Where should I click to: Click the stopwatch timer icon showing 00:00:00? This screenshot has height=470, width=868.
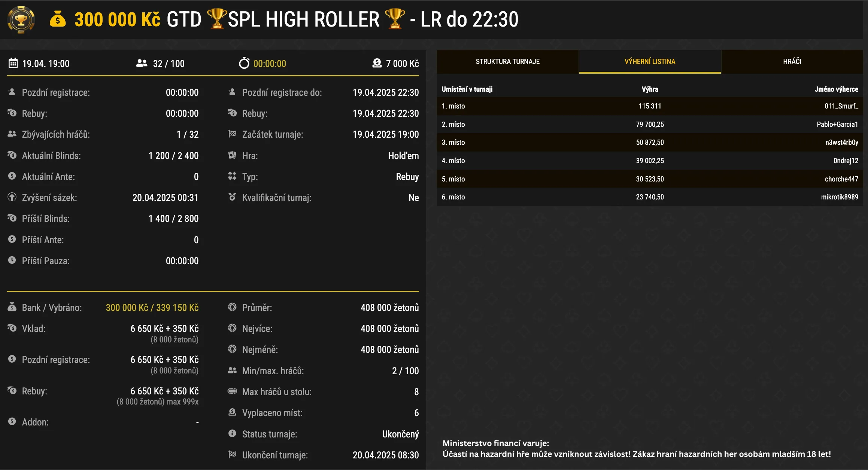pos(245,63)
